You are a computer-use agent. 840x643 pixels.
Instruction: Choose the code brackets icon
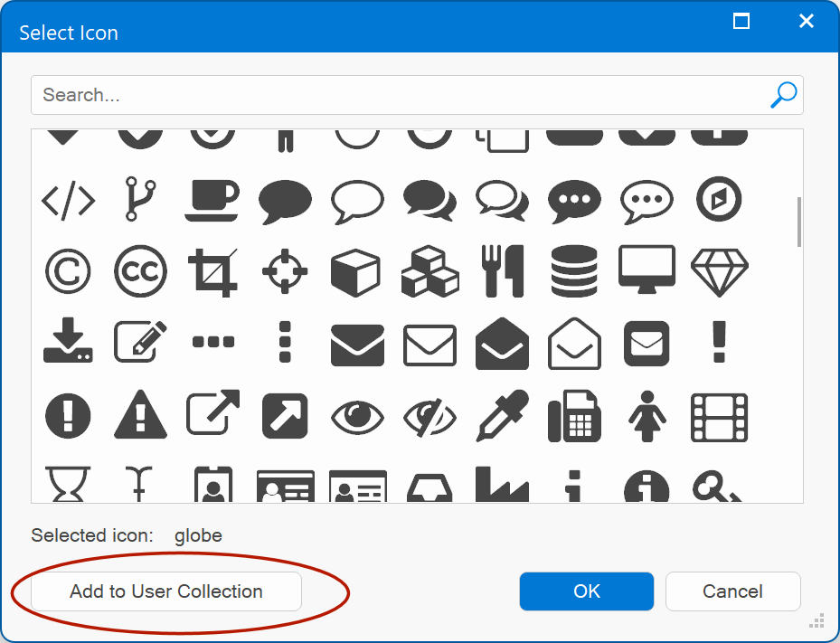pyautogui.click(x=69, y=200)
